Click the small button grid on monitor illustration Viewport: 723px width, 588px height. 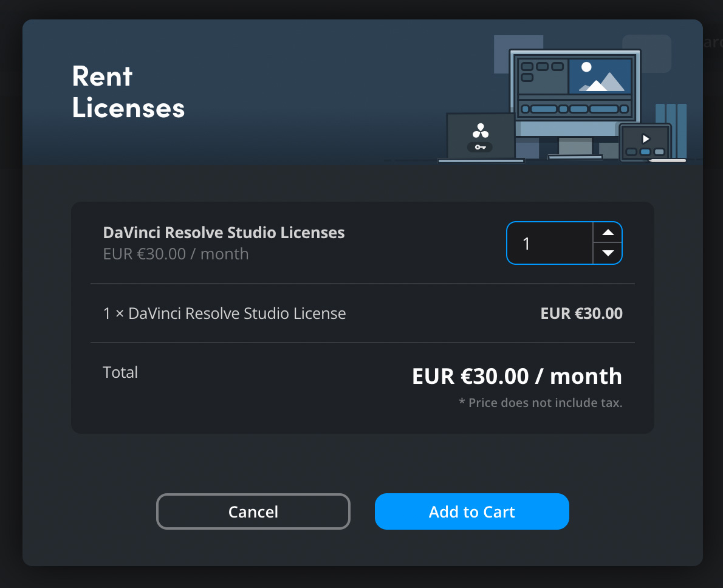(535, 71)
